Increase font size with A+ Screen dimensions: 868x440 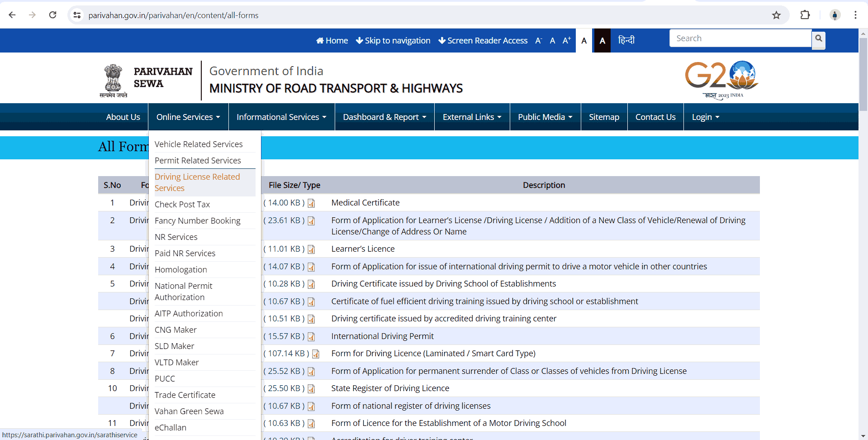pos(567,41)
